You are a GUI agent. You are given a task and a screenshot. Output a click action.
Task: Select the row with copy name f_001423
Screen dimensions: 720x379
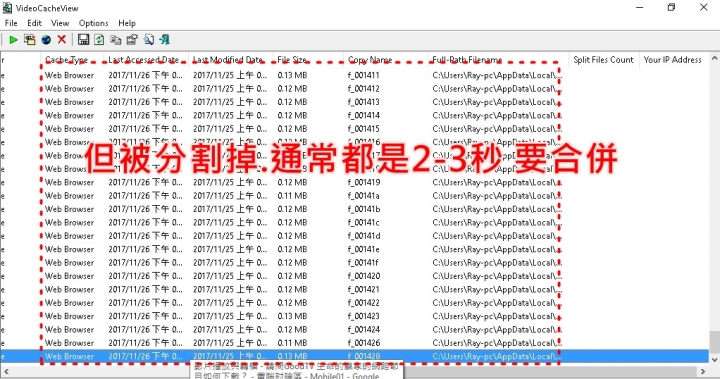[x=354, y=316]
